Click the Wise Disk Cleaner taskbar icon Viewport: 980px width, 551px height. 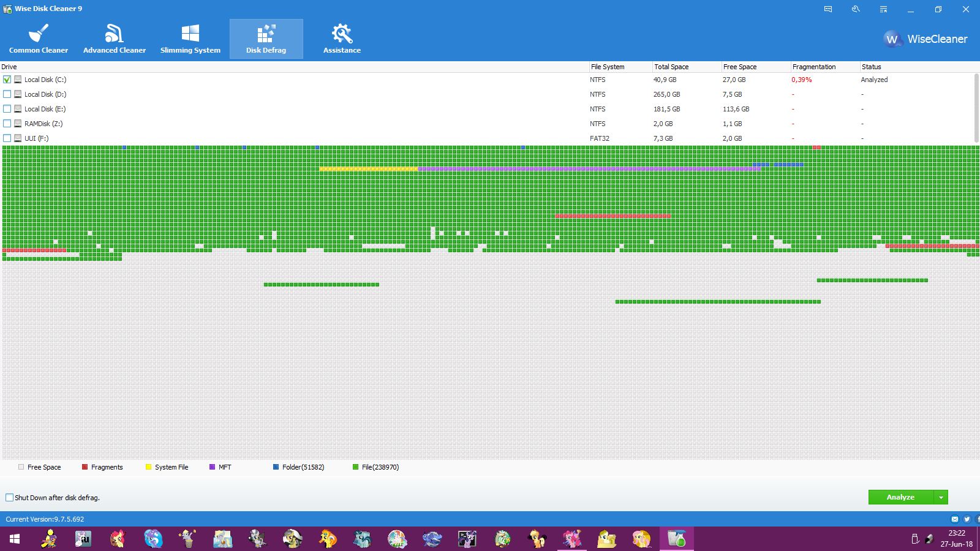tap(677, 539)
